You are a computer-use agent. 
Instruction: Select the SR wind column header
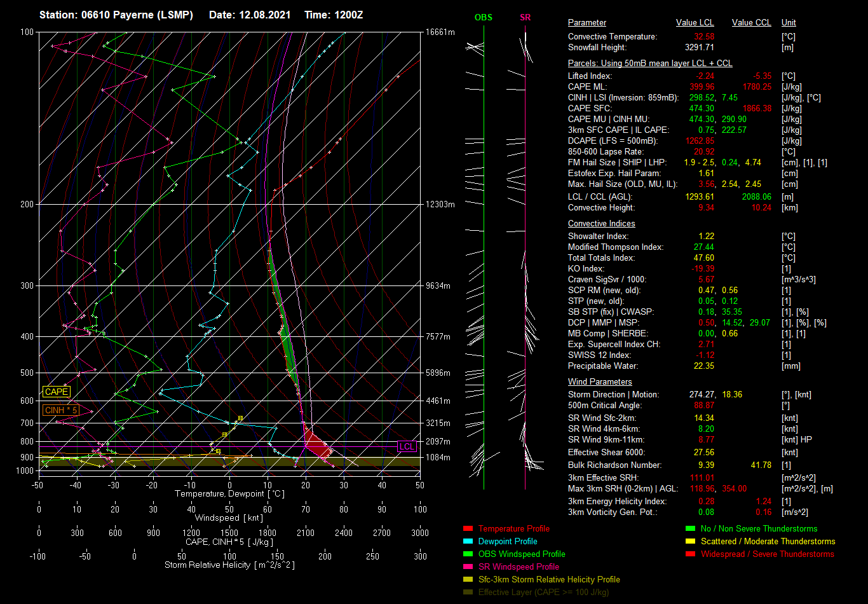click(525, 18)
